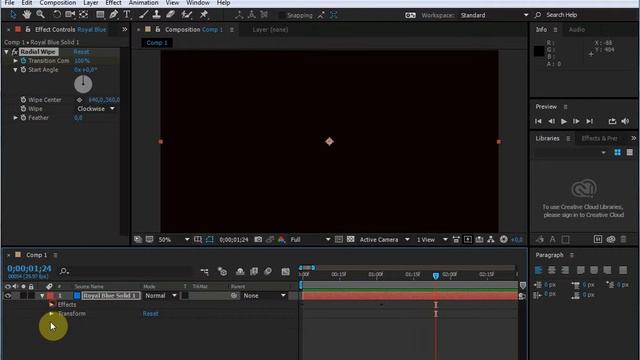
Task: Click the snapshot camera icon in viewer
Action: tap(258, 240)
